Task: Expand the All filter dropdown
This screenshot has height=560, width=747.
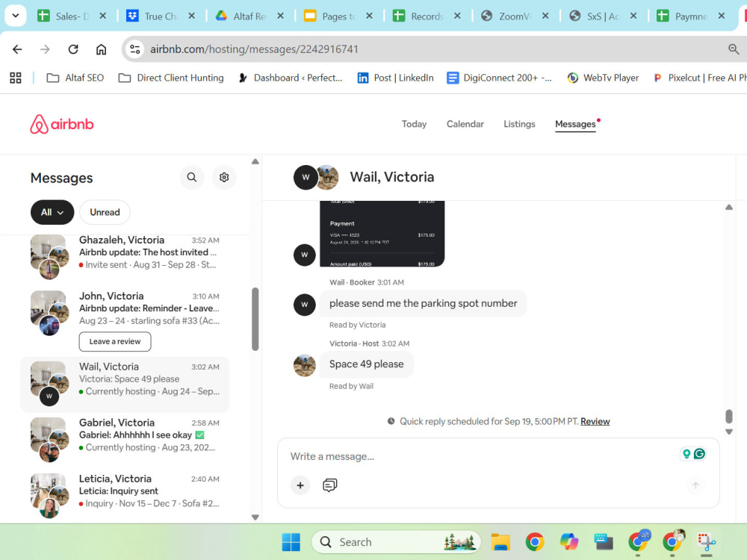Action: 52,212
